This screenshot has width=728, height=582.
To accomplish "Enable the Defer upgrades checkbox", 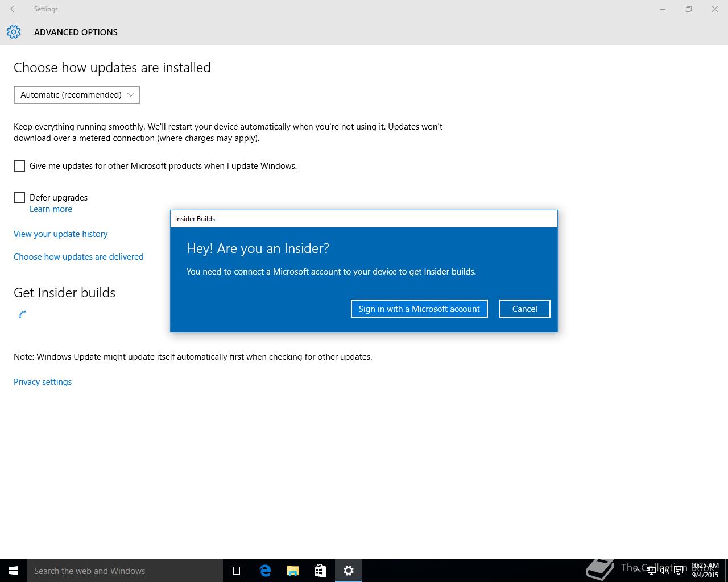I will click(x=19, y=198).
